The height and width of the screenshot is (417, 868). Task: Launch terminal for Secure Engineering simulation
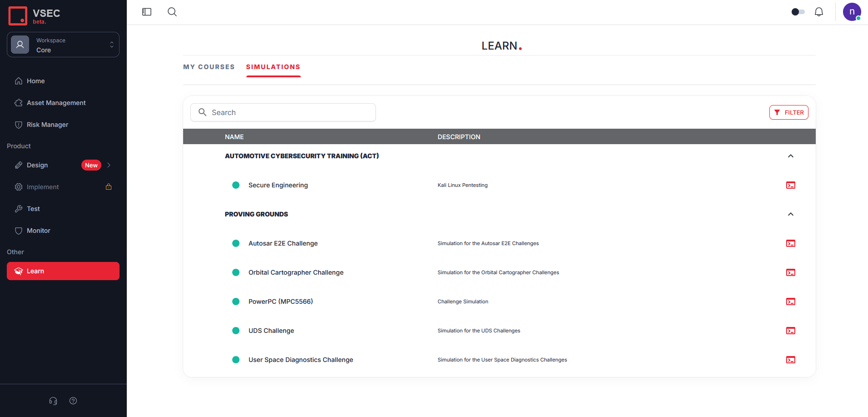tap(790, 185)
